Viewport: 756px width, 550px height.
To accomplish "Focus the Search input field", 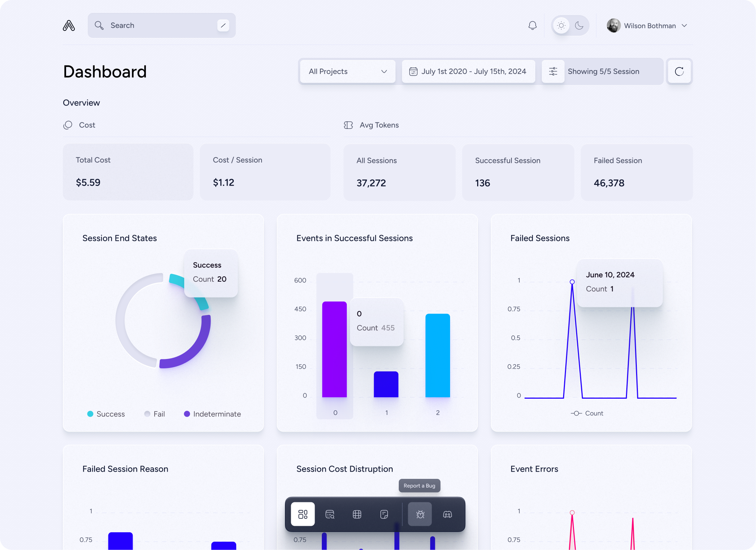I will pyautogui.click(x=162, y=25).
